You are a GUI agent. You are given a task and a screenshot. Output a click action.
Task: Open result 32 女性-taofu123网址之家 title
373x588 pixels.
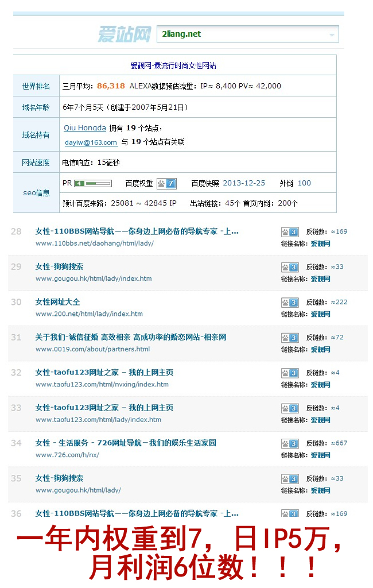click(x=104, y=372)
